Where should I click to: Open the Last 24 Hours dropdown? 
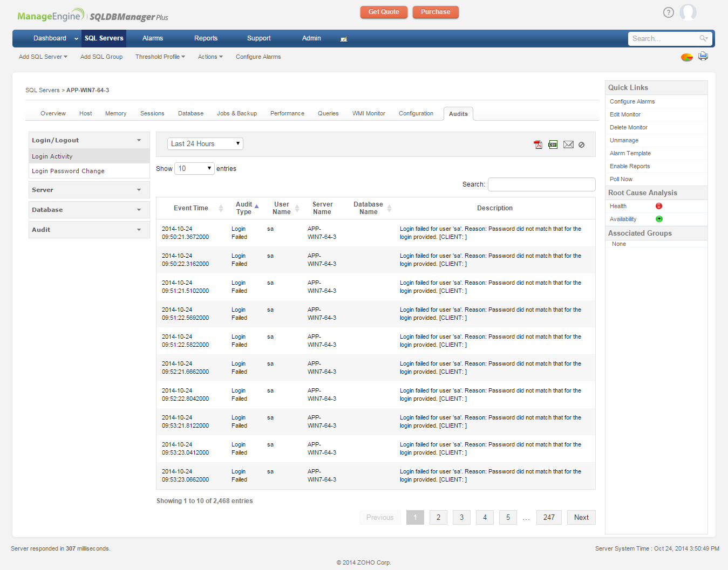pyautogui.click(x=205, y=144)
